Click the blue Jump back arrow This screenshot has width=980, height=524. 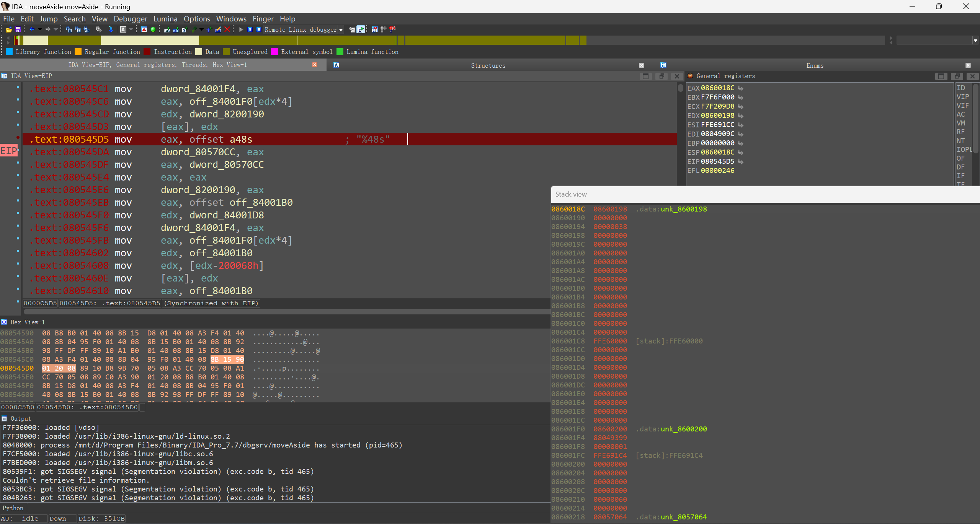(x=32, y=29)
